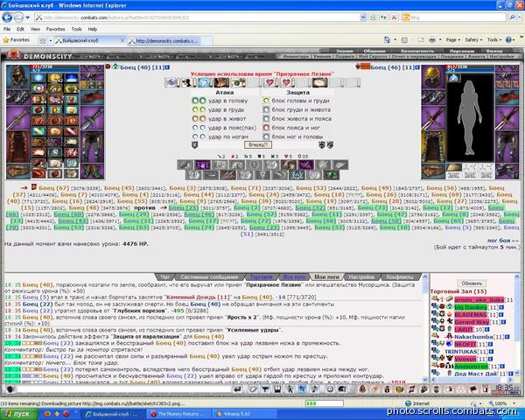Choose block 'блок груди и живота'
Image resolution: width=525 pixels, height=420 pixels.
tap(266, 109)
